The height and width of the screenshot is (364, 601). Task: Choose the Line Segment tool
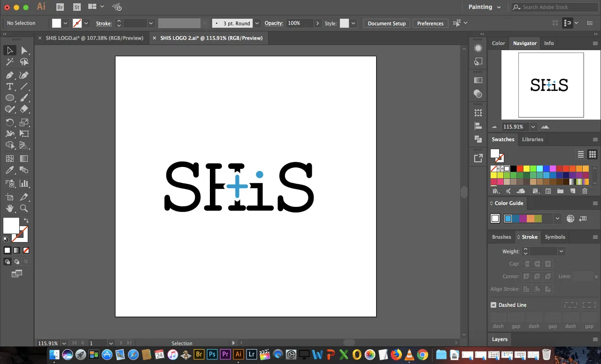[x=24, y=86]
